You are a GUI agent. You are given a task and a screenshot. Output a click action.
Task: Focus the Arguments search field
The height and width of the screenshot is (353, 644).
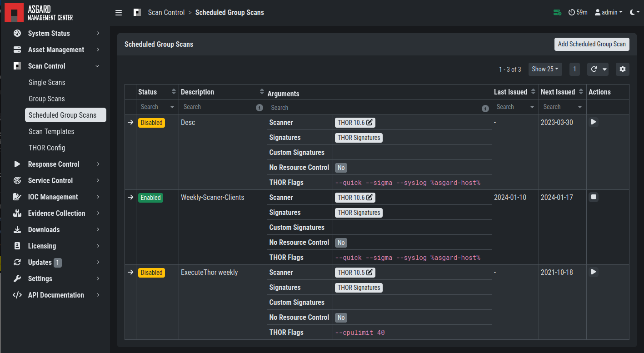(375, 108)
